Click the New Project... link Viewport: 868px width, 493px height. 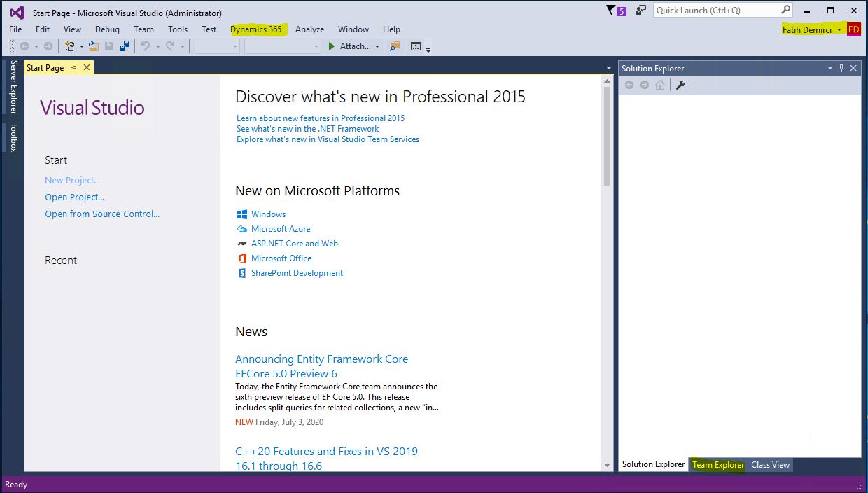pos(73,181)
